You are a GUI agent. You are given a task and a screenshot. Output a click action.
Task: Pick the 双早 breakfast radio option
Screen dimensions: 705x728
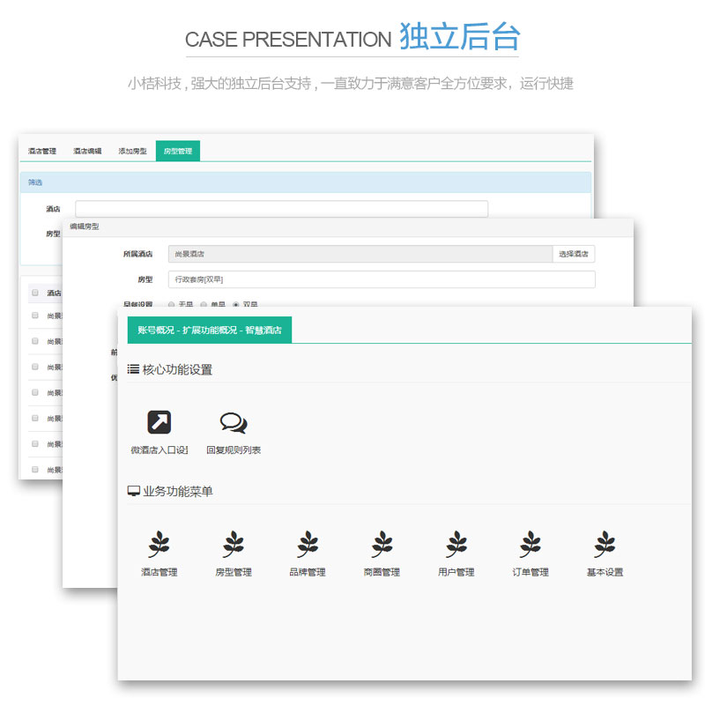coord(235,305)
